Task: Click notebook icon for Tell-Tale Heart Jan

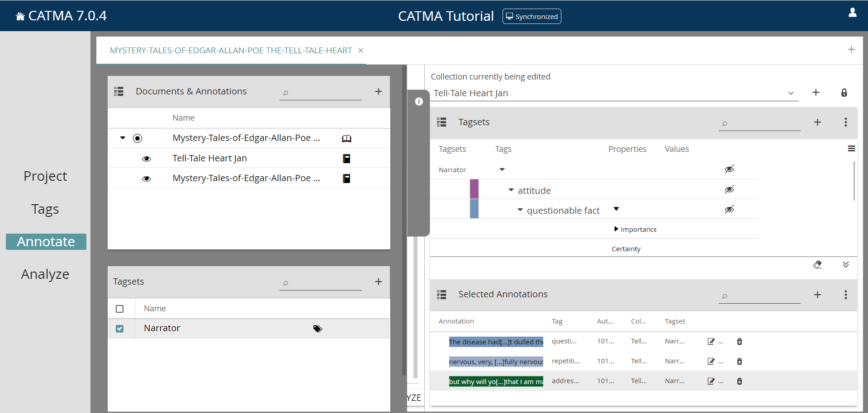Action: coord(346,159)
